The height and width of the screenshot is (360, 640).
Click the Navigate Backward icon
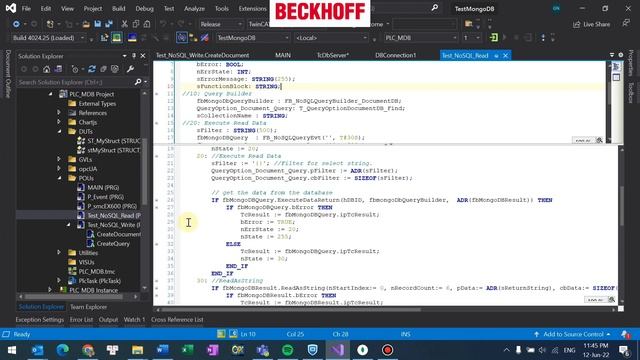[16, 24]
